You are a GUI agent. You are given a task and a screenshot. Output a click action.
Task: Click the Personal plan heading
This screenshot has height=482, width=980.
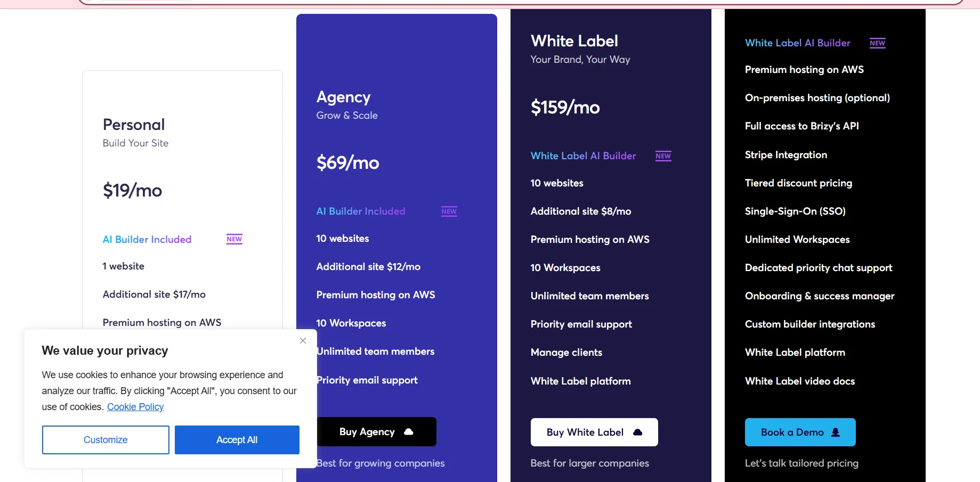134,125
